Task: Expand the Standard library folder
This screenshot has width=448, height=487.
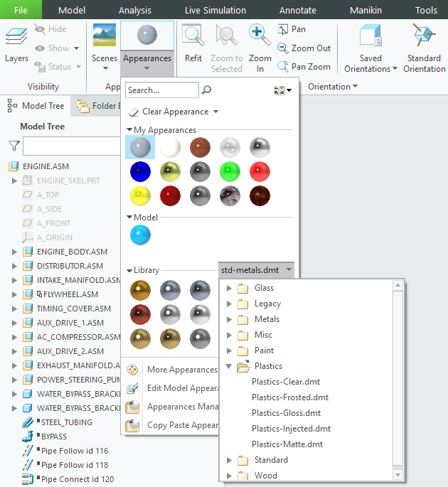Action: [229, 460]
